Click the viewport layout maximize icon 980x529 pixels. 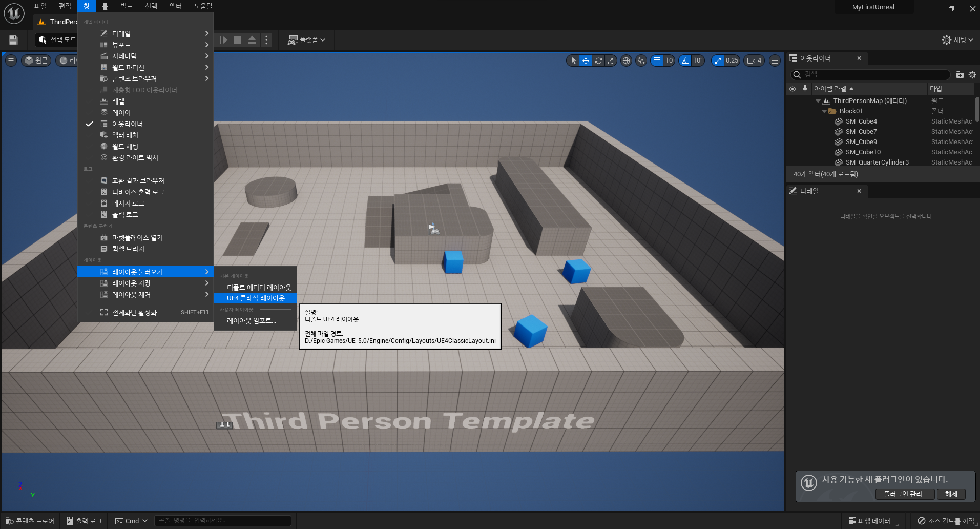coord(775,60)
